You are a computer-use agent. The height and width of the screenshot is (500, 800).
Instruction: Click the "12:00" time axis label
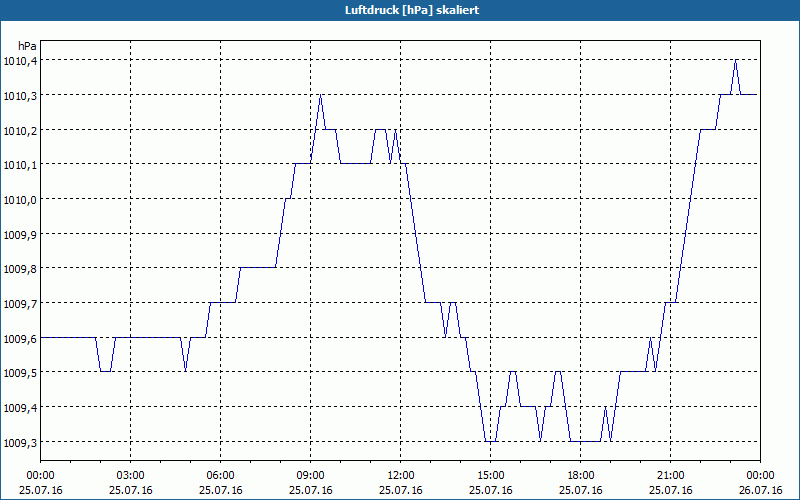click(x=401, y=476)
